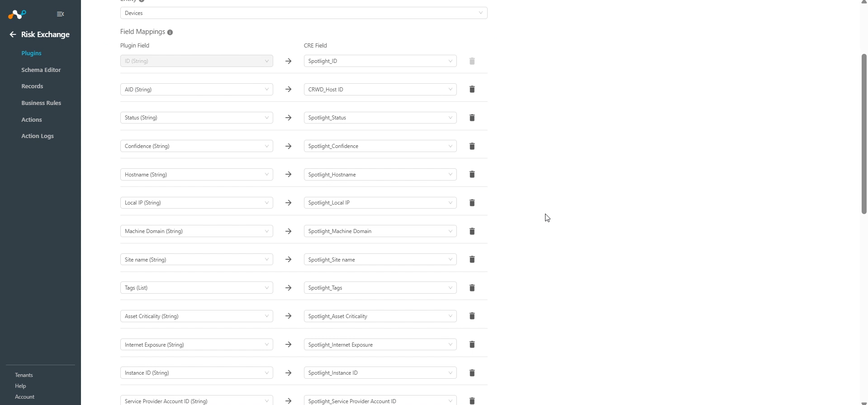
Task: Open Schema Editor in the sidebar
Action: click(41, 70)
